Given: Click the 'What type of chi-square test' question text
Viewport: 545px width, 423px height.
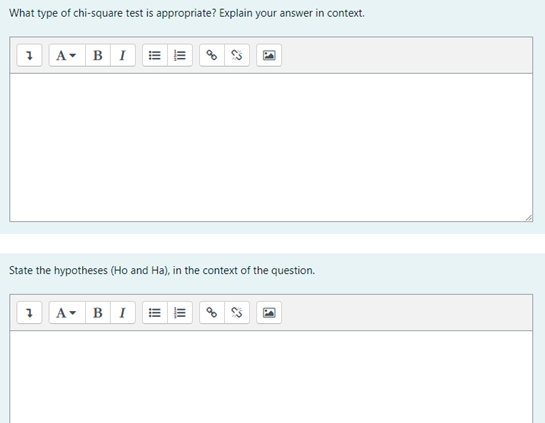Looking at the screenshot, I should pyautogui.click(x=187, y=13).
